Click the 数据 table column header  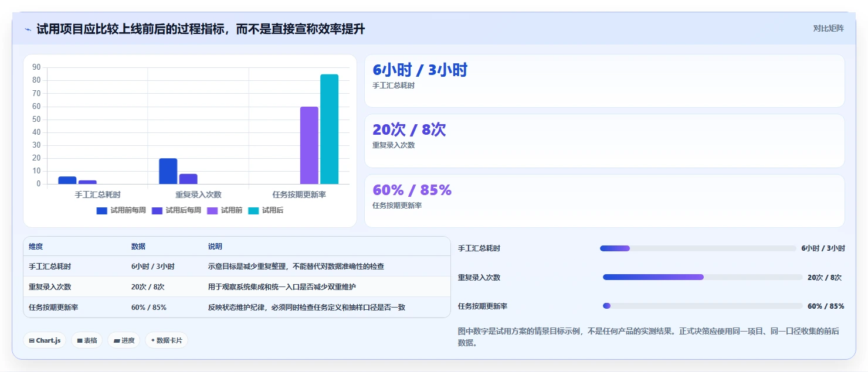coord(138,247)
